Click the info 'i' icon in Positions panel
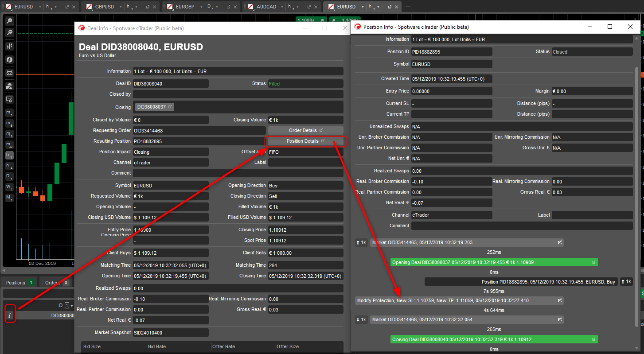This screenshot has width=644, height=354. click(x=10, y=315)
